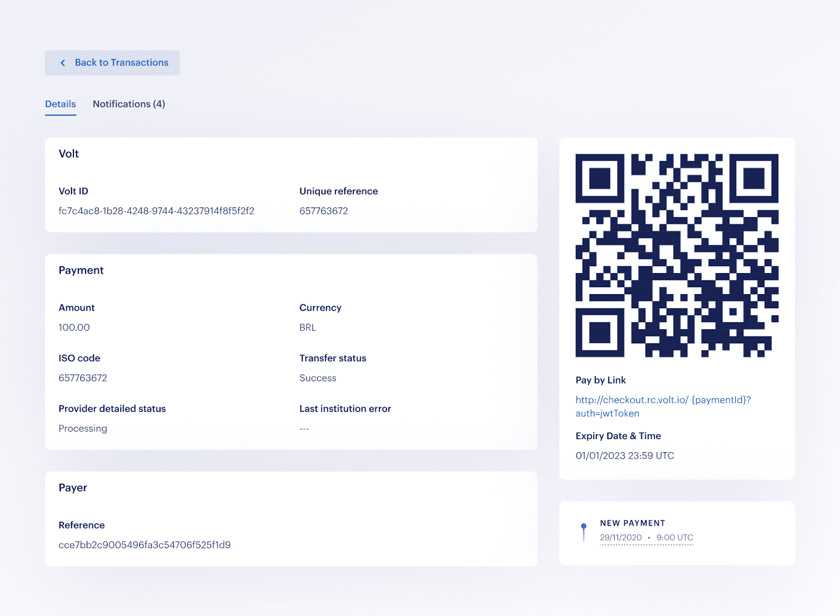This screenshot has width=840, height=616.
Task: Click the Unique reference value 657763672
Action: (x=323, y=211)
